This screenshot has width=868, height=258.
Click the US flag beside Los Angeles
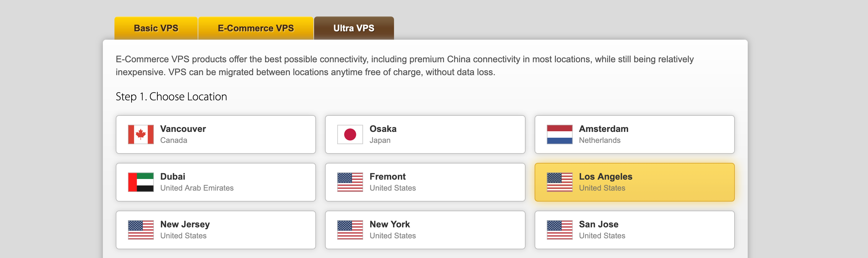(559, 182)
